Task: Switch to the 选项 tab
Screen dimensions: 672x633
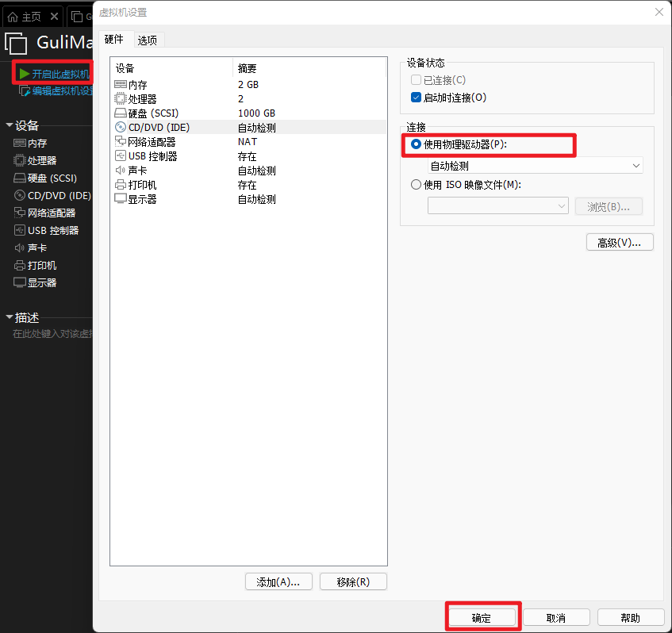Action: 147,40
